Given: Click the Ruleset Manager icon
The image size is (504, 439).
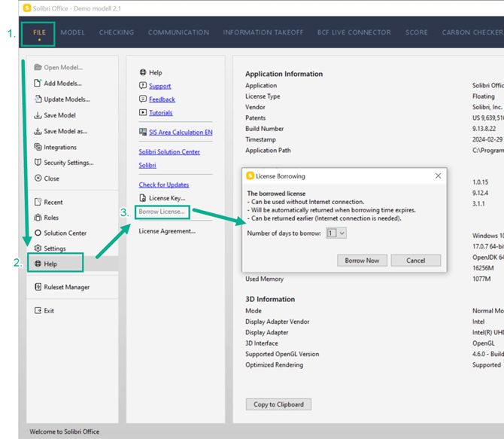Looking at the screenshot, I should (x=38, y=287).
